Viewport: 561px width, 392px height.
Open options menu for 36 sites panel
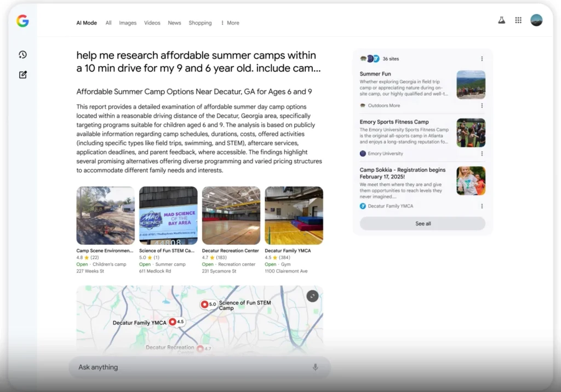click(x=482, y=59)
